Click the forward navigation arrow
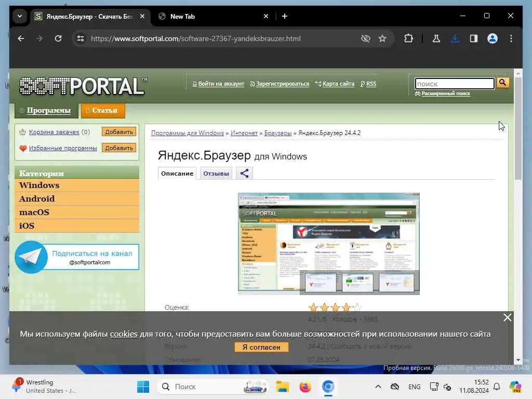Screen dimensions: 532x399 click(39, 38)
